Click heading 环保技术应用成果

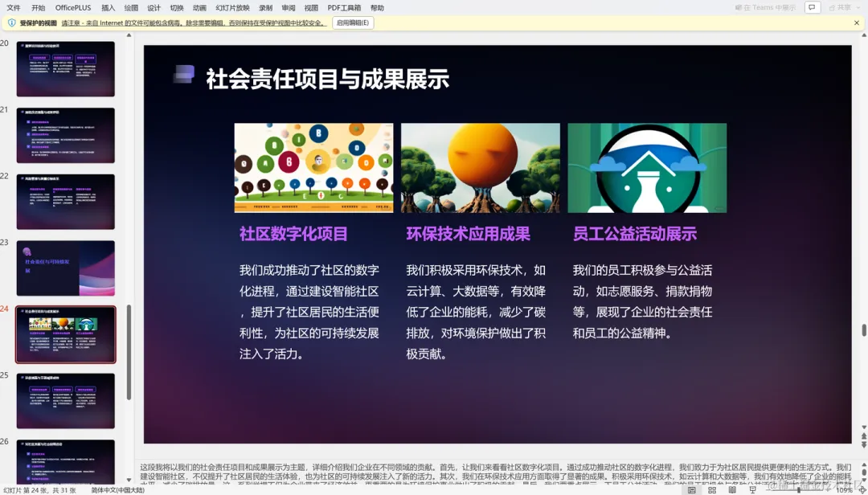[x=469, y=234]
